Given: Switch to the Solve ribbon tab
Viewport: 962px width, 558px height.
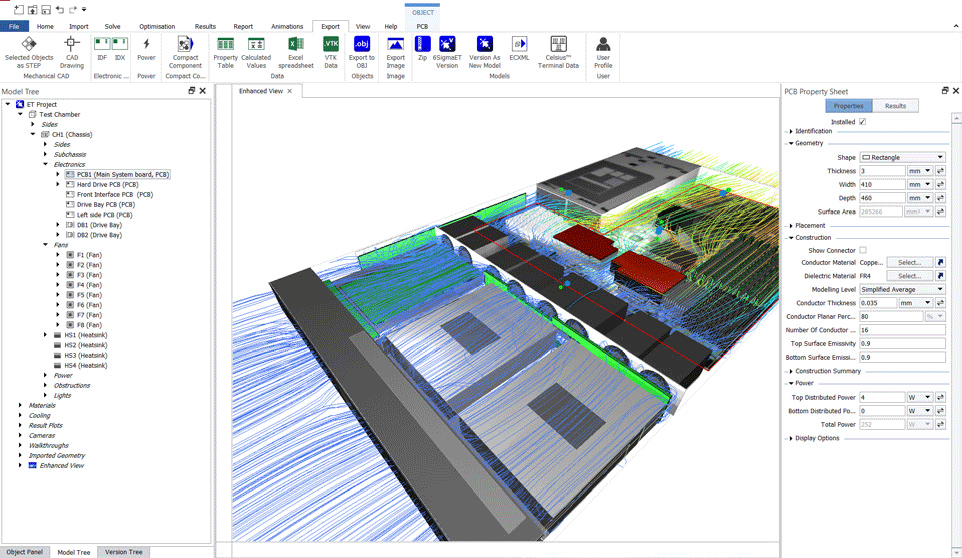Looking at the screenshot, I should (x=113, y=27).
